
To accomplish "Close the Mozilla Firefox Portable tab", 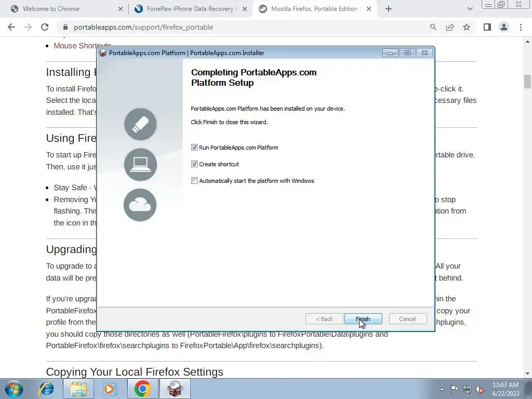I will pos(369,9).
